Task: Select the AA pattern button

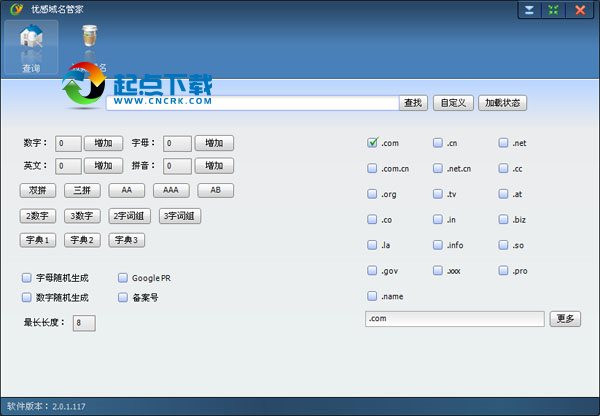Action: pyautogui.click(x=127, y=190)
